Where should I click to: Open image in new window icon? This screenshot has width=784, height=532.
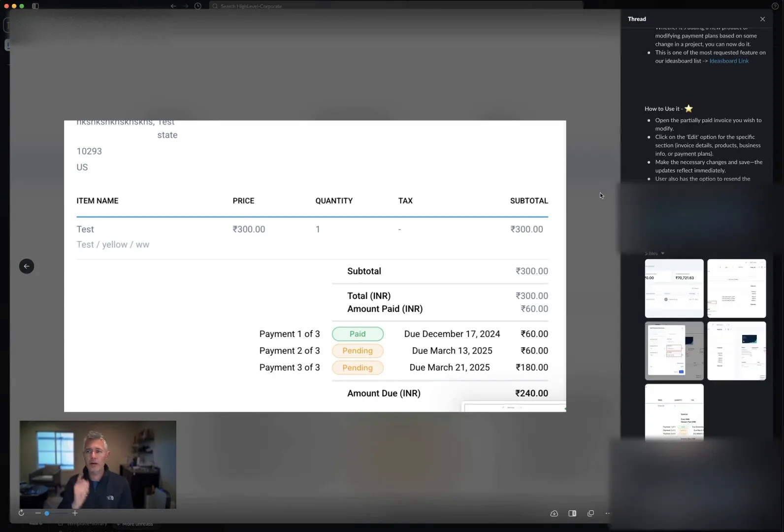click(x=590, y=513)
